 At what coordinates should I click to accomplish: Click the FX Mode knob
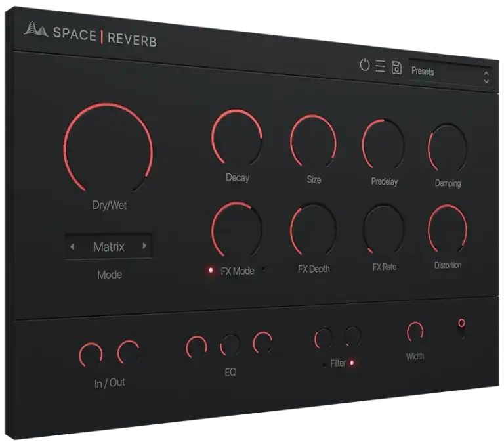tap(237, 229)
